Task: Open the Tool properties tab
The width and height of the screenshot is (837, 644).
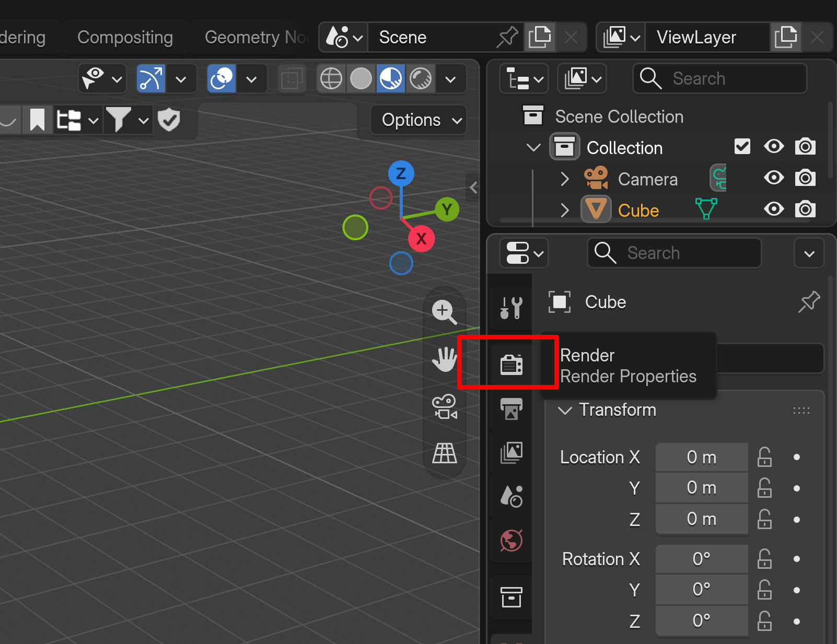Action: [x=512, y=308]
